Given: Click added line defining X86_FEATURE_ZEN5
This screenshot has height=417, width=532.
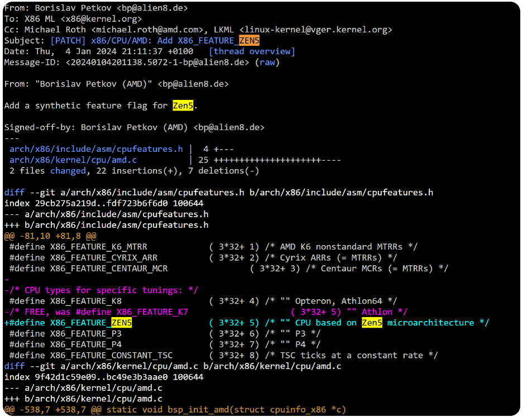Looking at the screenshot, I should point(247,323).
